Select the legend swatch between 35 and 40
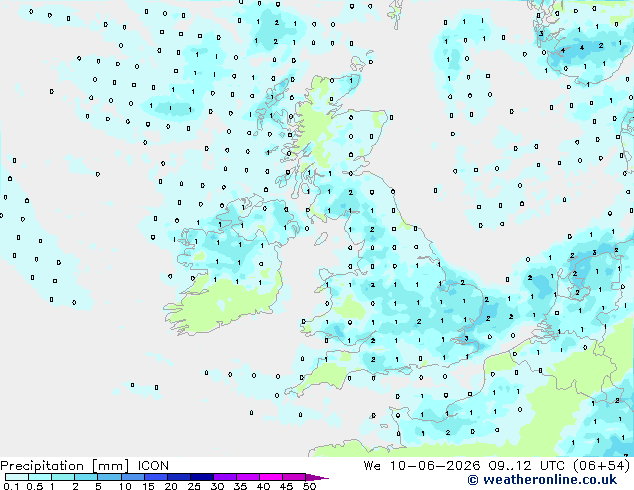Image resolution: width=634 pixels, height=490 pixels. coord(247,477)
